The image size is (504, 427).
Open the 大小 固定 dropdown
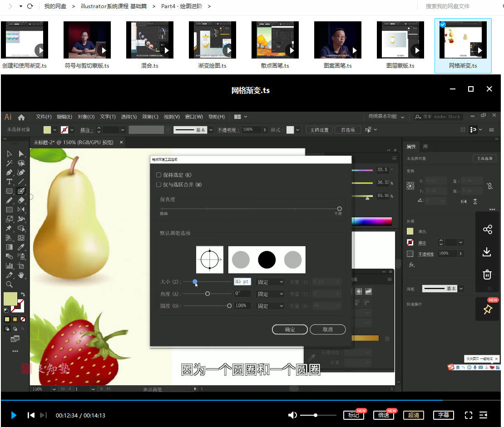pyautogui.click(x=270, y=282)
